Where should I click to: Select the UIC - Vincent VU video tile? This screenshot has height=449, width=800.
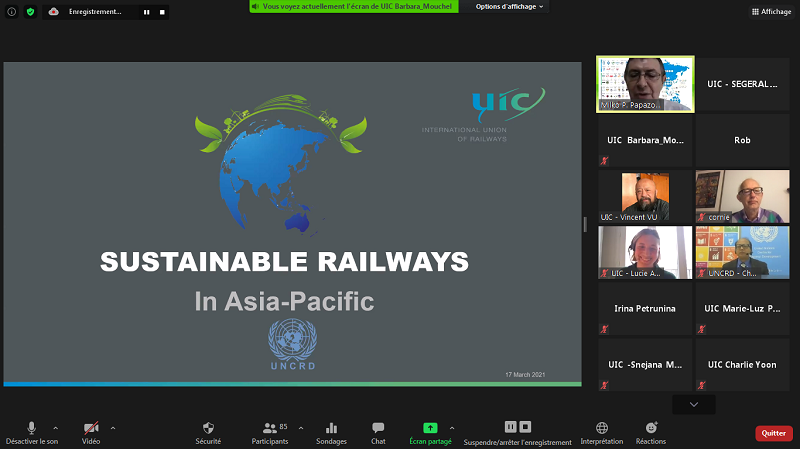(645, 196)
